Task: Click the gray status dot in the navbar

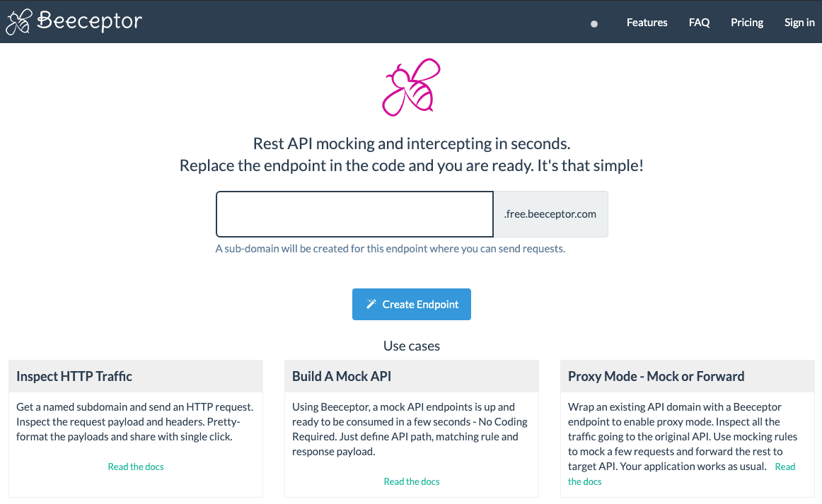Action: [594, 23]
